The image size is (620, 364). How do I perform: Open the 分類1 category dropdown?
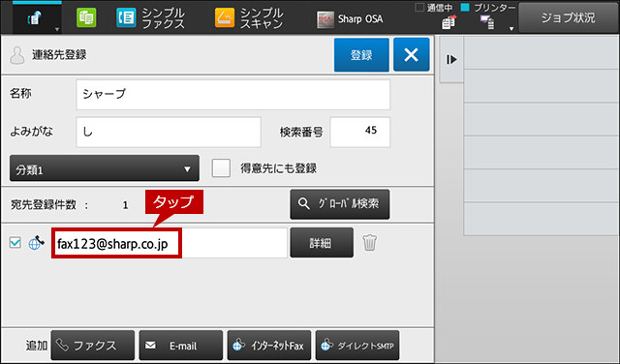(105, 168)
